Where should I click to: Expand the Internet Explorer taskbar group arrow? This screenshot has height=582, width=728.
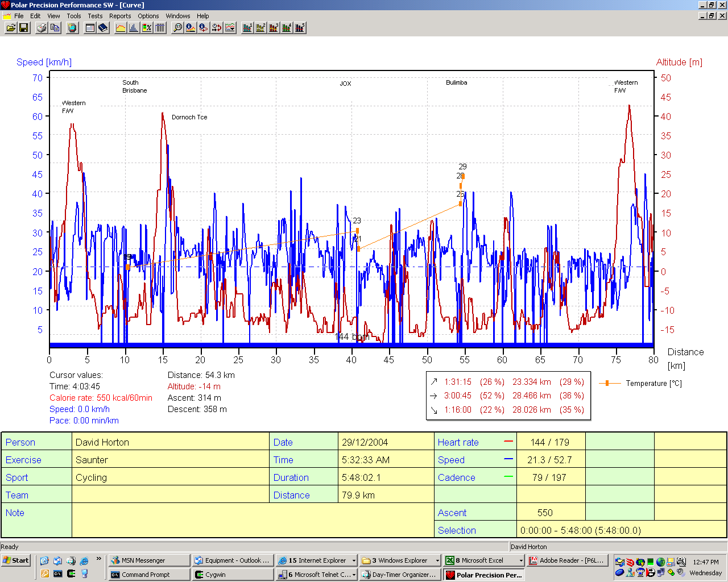point(354,560)
